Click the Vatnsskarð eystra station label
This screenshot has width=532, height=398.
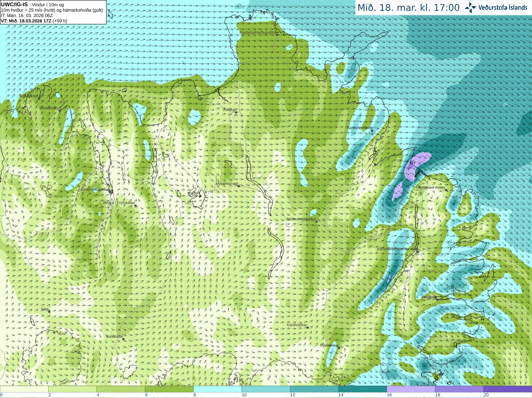coord(430,187)
